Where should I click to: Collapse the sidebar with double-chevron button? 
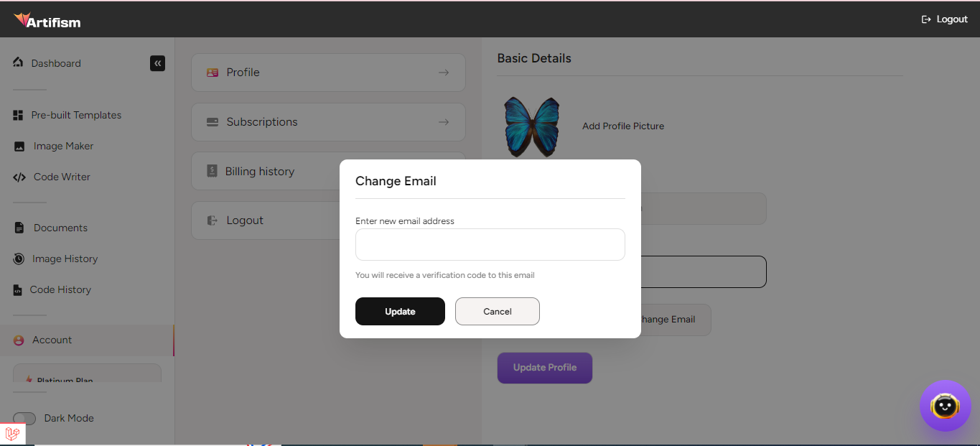(x=157, y=63)
